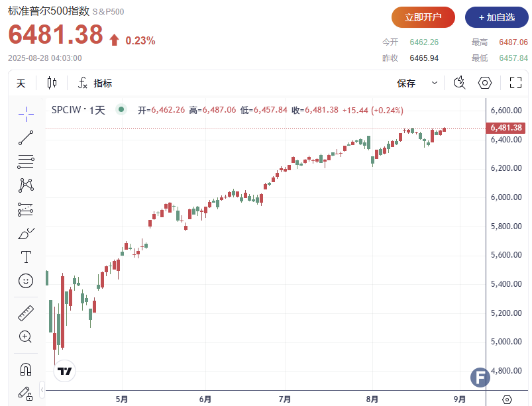Select the brush drawing tool
Image resolution: width=532 pixels, height=406 pixels.
[x=26, y=233]
